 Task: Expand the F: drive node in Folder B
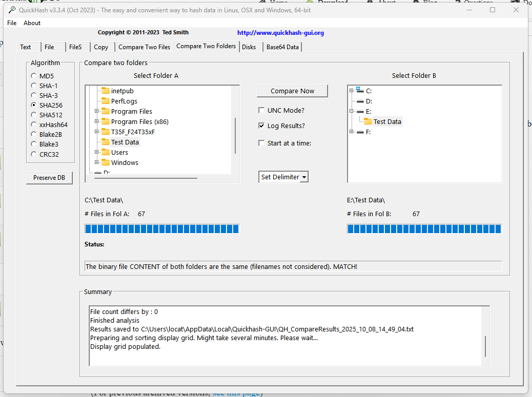(352, 132)
